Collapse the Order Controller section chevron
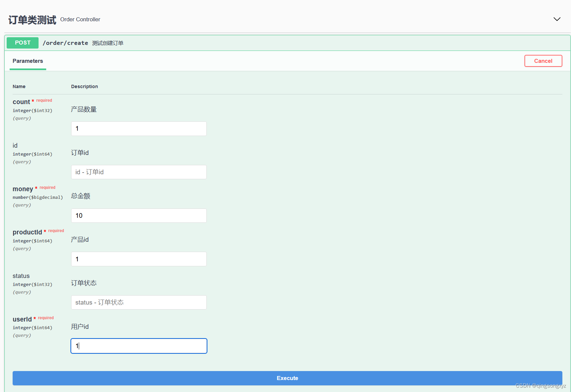 pyautogui.click(x=557, y=19)
